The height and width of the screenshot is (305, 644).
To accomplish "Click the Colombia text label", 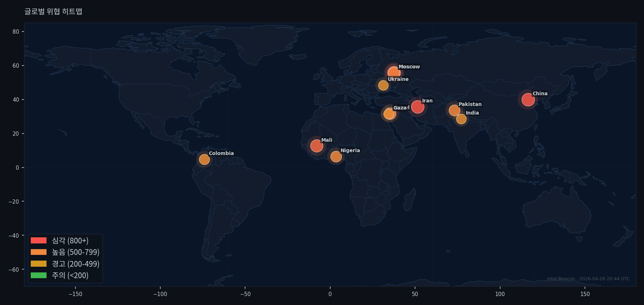I will 221,153.
